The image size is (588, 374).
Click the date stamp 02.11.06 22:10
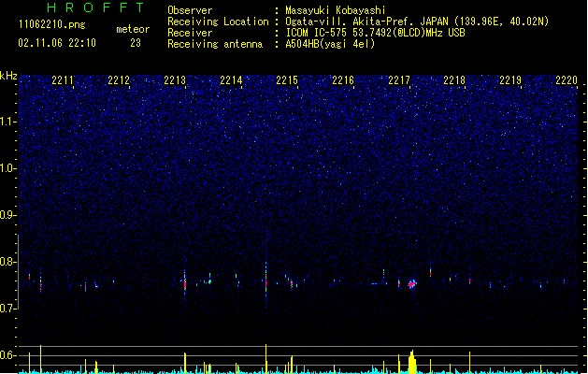click(57, 43)
